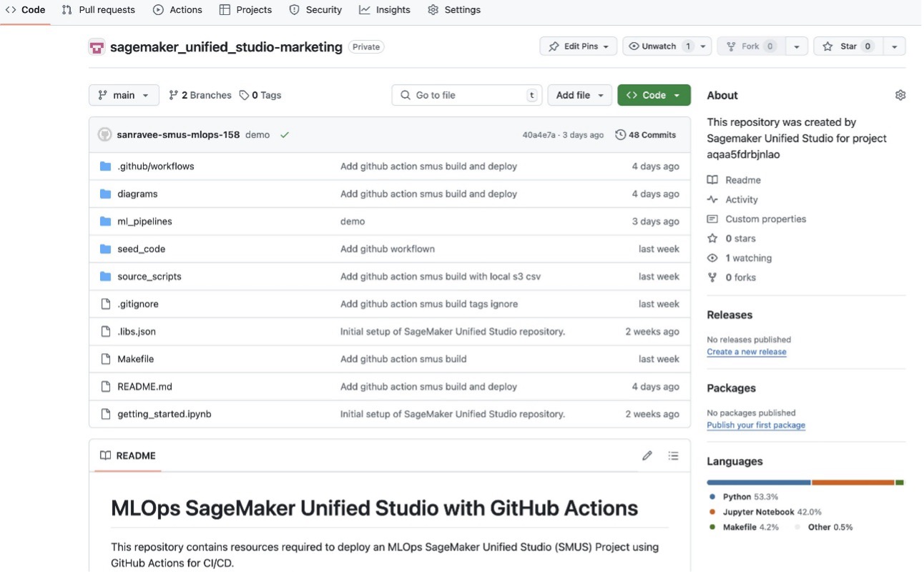View the 0 Tags link
The height and width of the screenshot is (574, 924).
(260, 95)
